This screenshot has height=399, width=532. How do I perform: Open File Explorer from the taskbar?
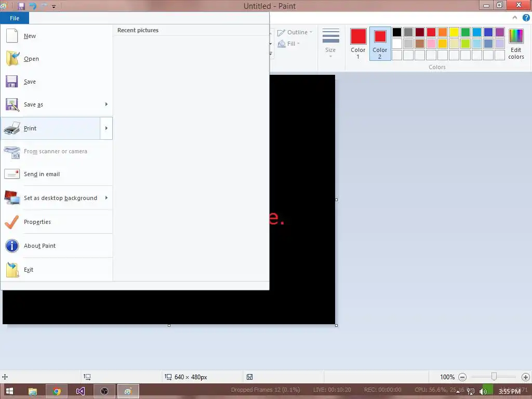point(33,391)
